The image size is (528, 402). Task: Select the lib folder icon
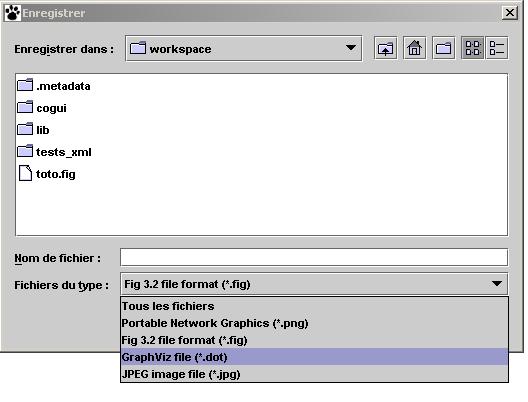(25, 129)
